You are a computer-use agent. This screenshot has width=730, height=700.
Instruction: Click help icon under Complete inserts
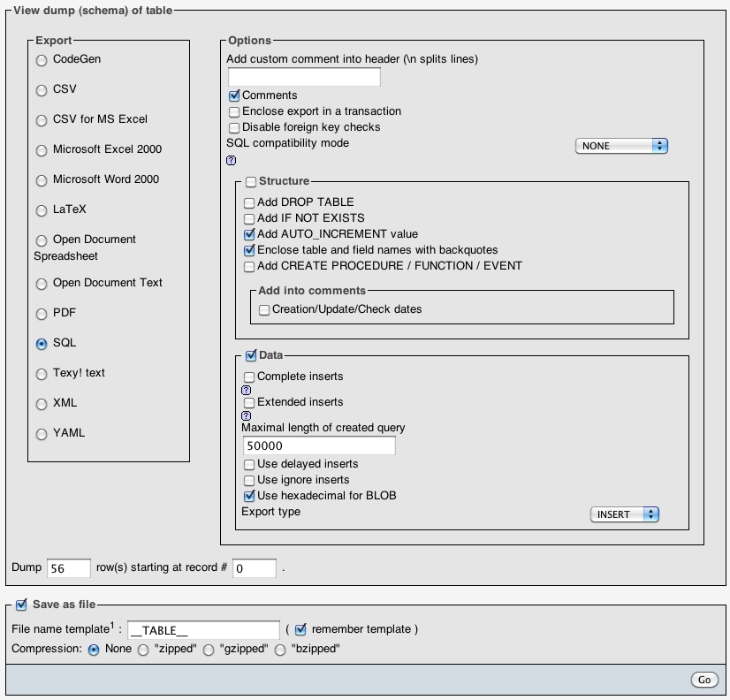tap(247, 390)
